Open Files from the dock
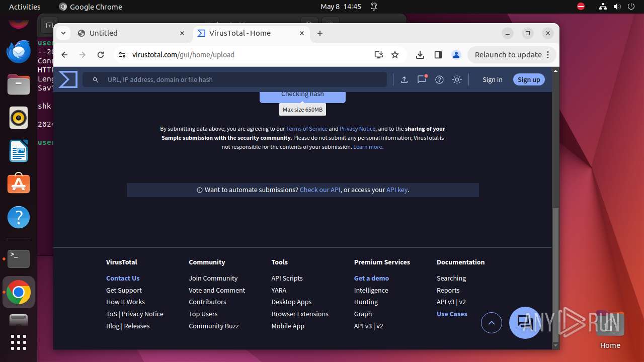Viewport: 644px width, 362px height. click(x=19, y=84)
